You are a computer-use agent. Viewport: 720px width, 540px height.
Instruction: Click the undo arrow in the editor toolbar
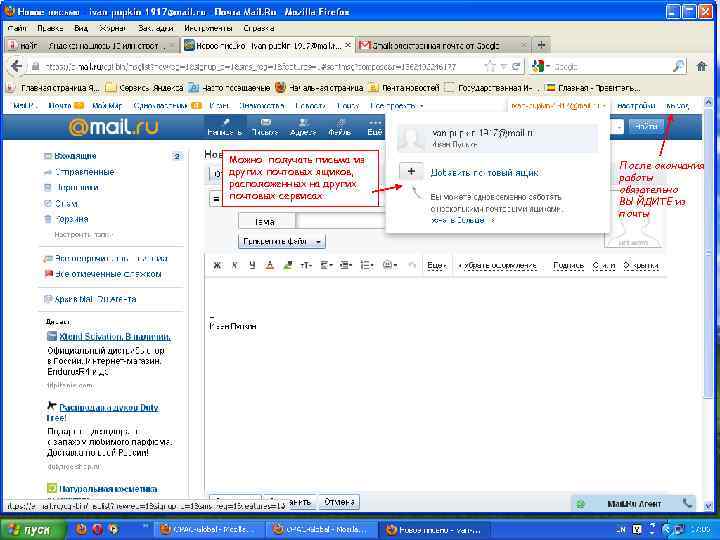pyautogui.click(x=412, y=265)
